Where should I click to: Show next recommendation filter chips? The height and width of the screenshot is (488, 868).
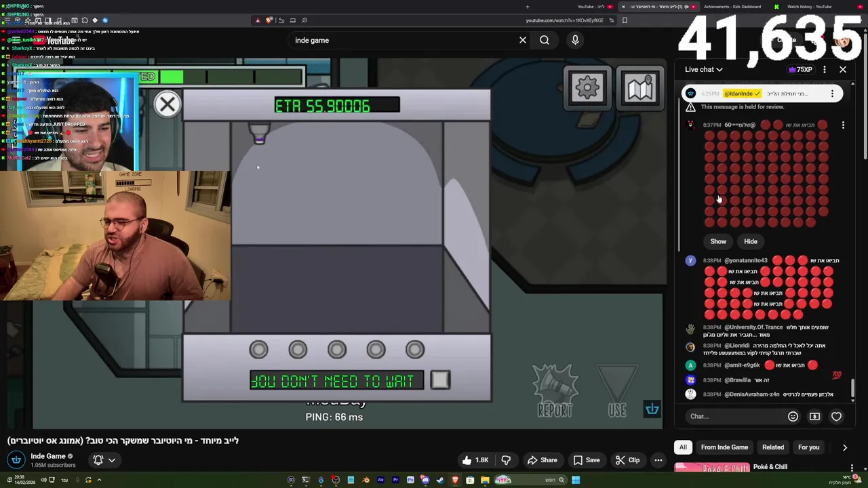point(845,447)
